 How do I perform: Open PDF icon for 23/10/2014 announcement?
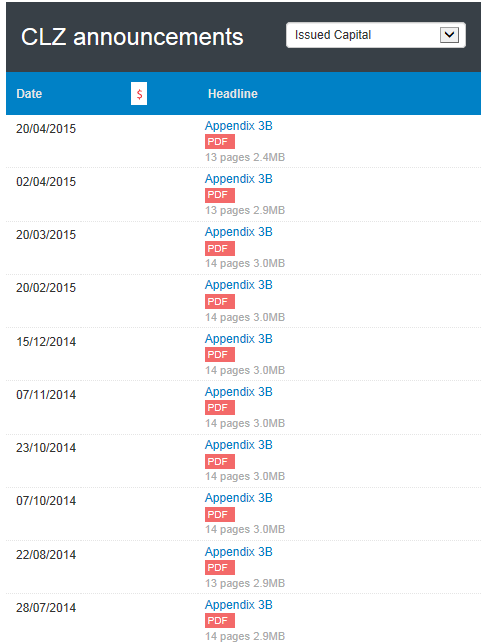220,461
